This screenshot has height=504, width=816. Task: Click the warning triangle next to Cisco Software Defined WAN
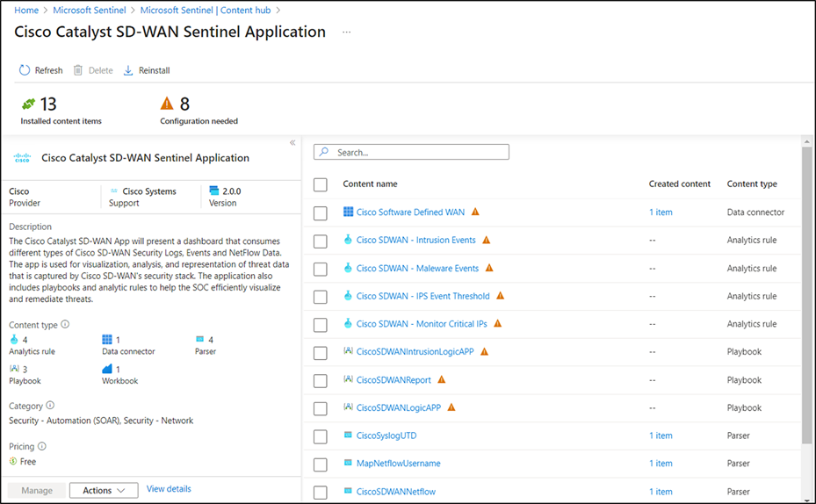tap(475, 212)
